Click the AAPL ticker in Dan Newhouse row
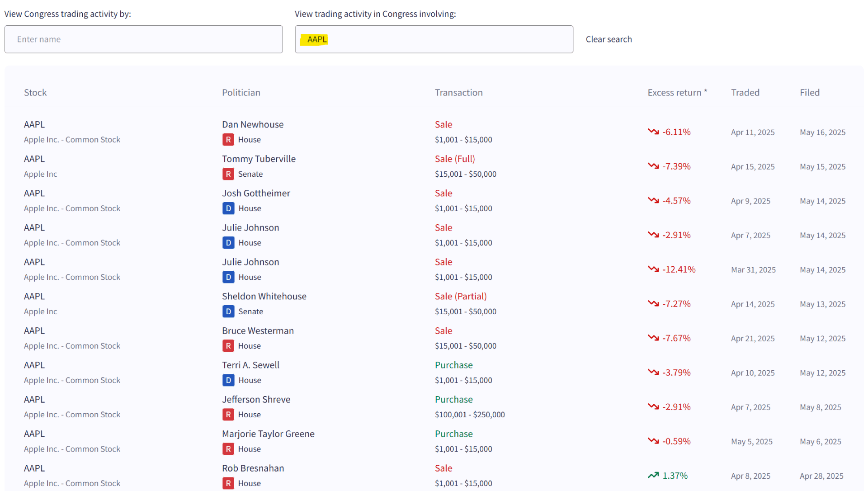This screenshot has height=491, width=868. click(34, 124)
